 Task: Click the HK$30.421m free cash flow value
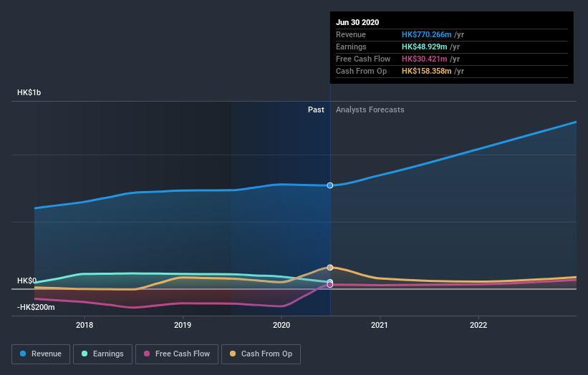pyautogui.click(x=424, y=59)
